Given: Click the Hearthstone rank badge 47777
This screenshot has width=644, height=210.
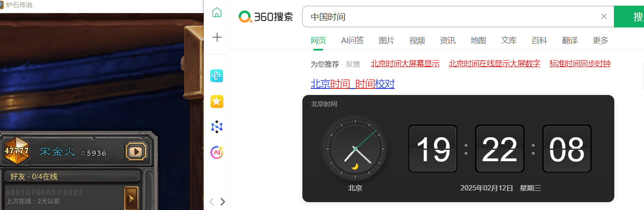Looking at the screenshot, I should [x=17, y=151].
